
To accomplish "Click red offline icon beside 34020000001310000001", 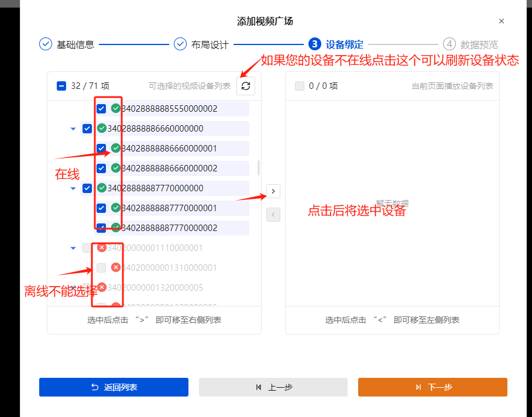I will click(x=115, y=267).
